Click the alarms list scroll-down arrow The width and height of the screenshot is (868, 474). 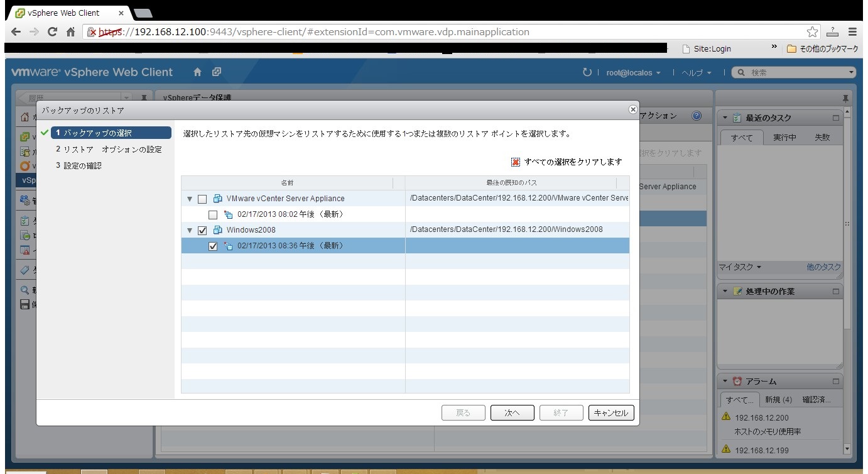847,449
